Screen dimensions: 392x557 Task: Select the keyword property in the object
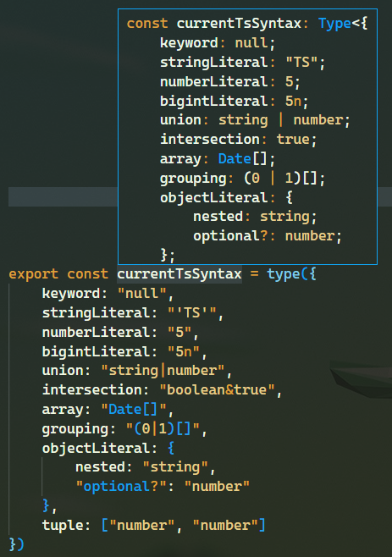coord(71,294)
